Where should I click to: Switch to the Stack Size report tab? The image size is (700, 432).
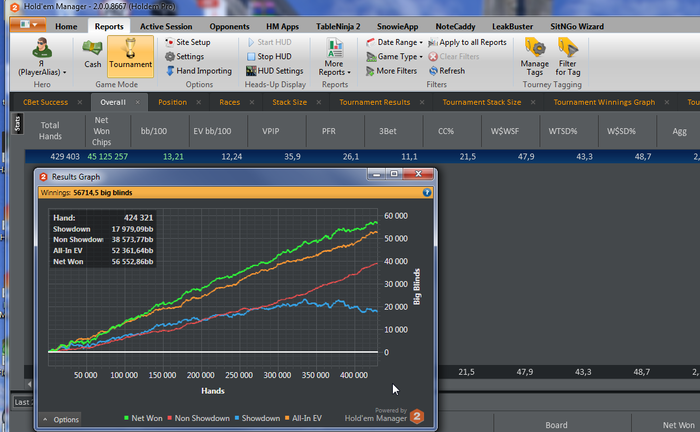pos(289,102)
